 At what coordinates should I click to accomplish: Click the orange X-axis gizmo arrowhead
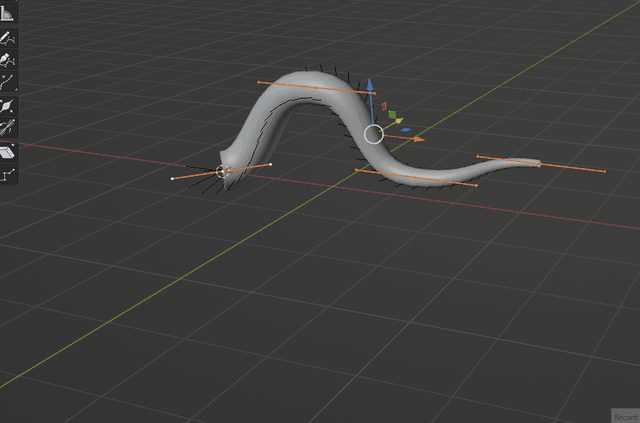pos(419,139)
